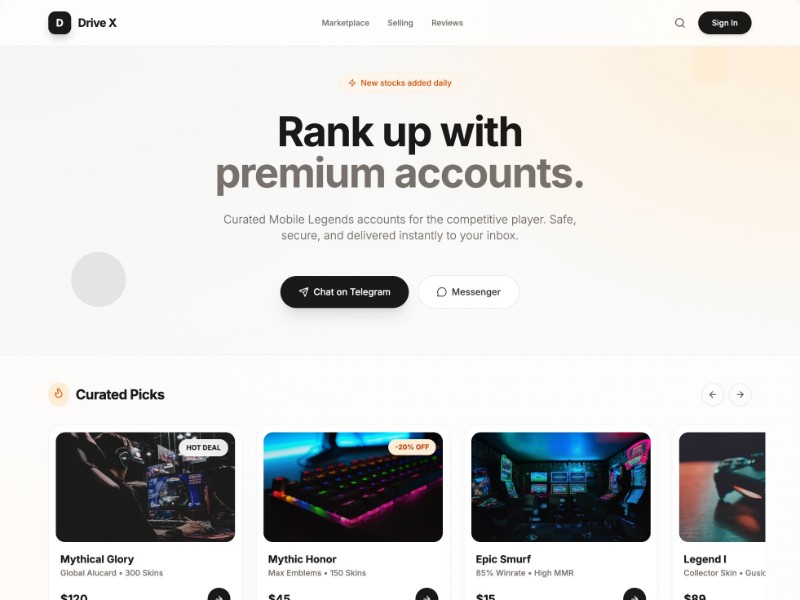
Task: Click the Drive X brand name
Action: [x=97, y=23]
